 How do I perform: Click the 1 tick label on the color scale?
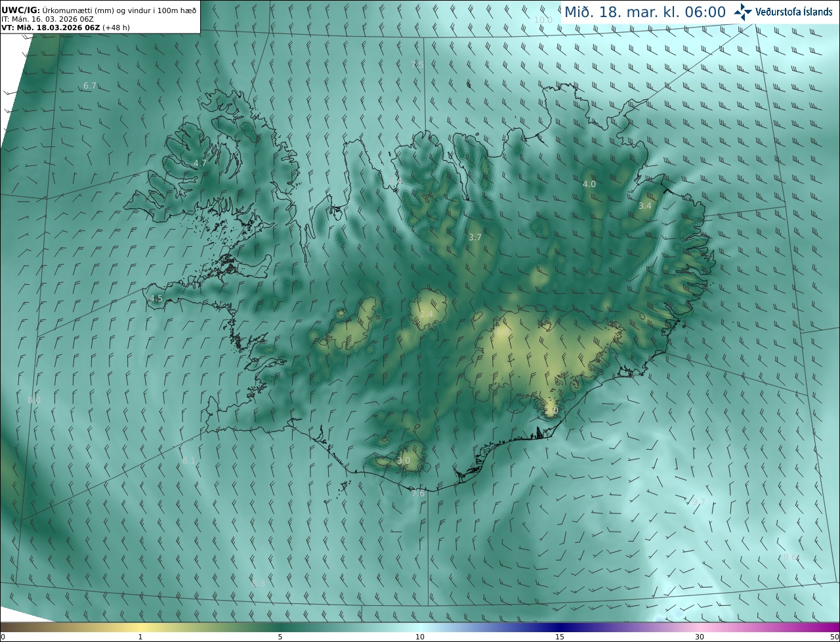[x=140, y=637]
